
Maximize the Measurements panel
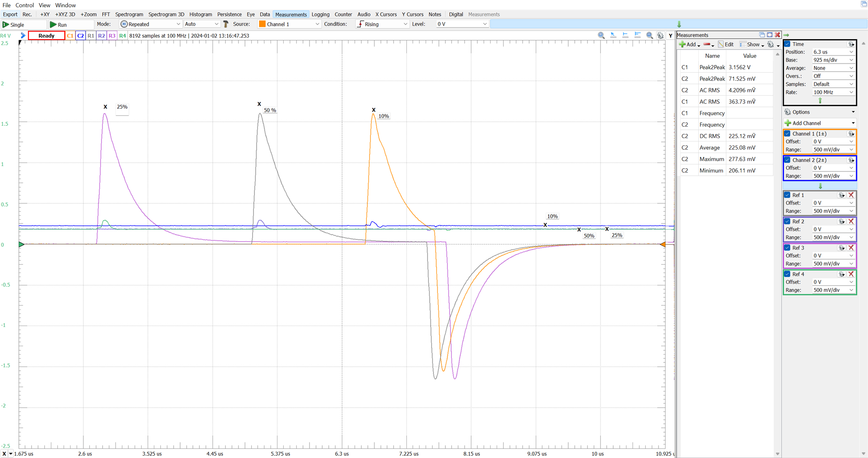click(x=769, y=35)
